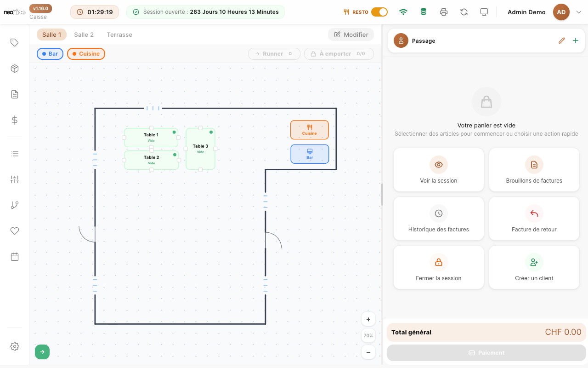Toggle the Bar filter chip
This screenshot has width=588, height=368.
click(x=50, y=54)
